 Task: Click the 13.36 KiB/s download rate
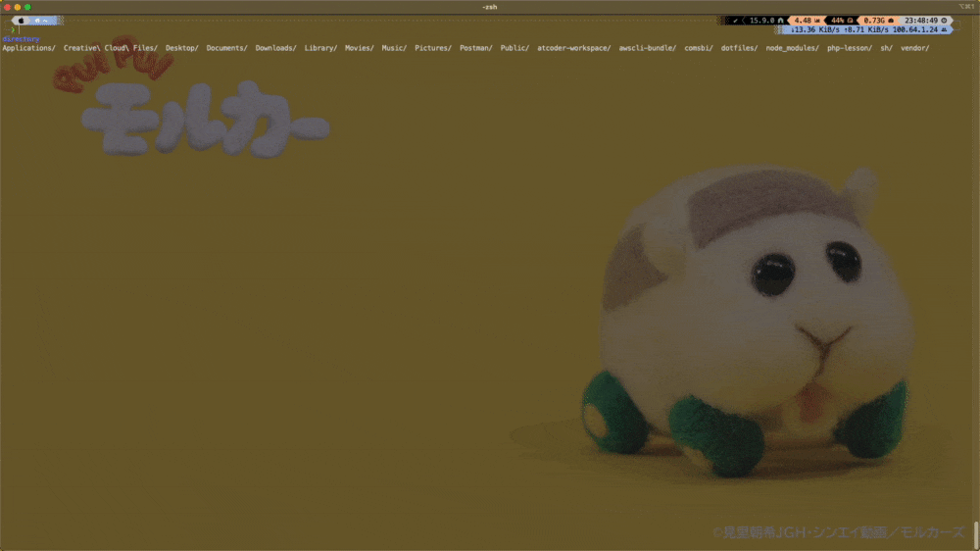tap(815, 29)
